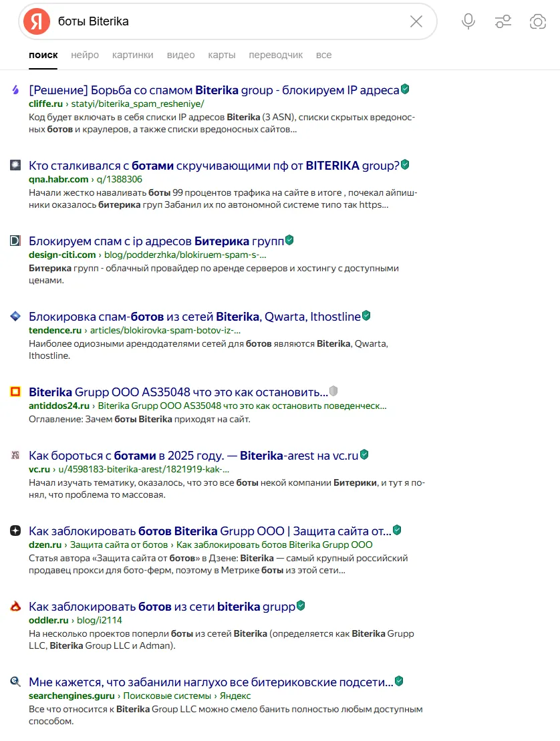Click the qna.habr.com favicon

click(x=15, y=165)
